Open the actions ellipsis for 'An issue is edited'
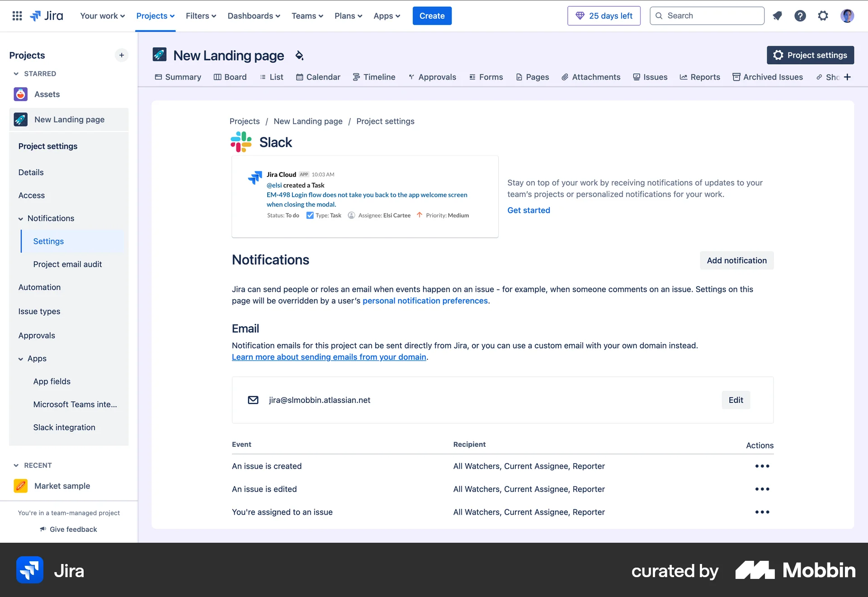 763,489
